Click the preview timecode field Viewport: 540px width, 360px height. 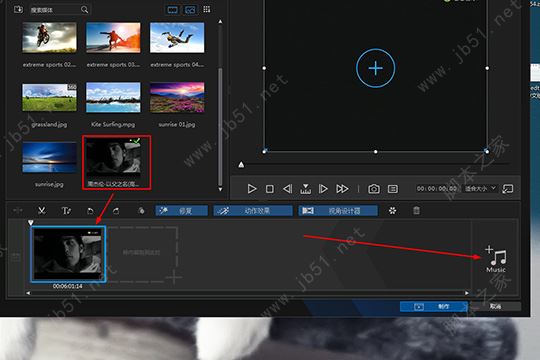click(x=437, y=189)
